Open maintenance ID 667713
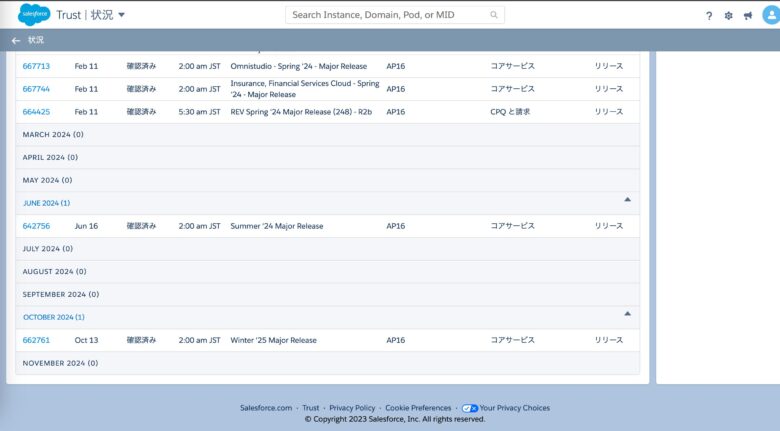Screen dimensions: 780x431 click(36, 66)
